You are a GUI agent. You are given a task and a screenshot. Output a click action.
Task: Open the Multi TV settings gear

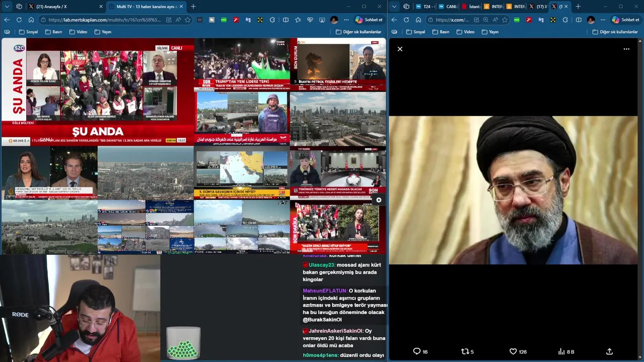point(378,200)
